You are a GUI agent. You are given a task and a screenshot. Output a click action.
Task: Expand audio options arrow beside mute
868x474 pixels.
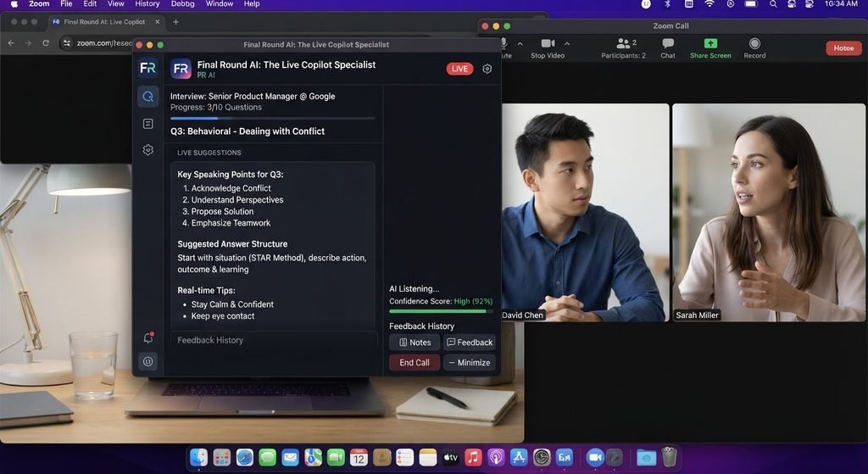(x=520, y=43)
